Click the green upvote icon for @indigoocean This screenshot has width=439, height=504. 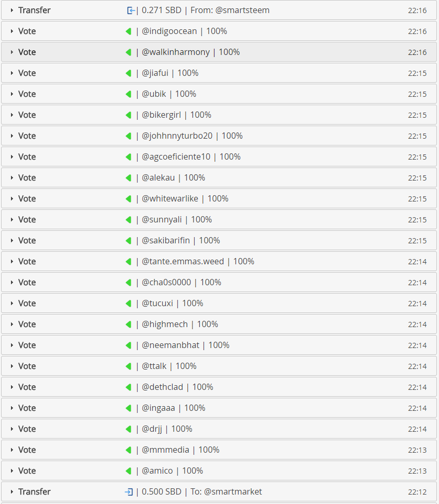coord(129,31)
